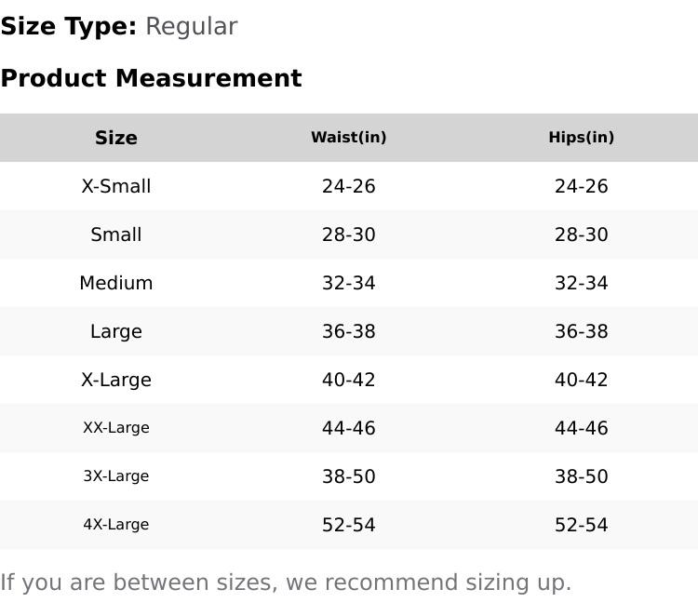This screenshot has height=616, width=698.
Task: Click the 4X-Large hips value 52-54
Action: 582,525
